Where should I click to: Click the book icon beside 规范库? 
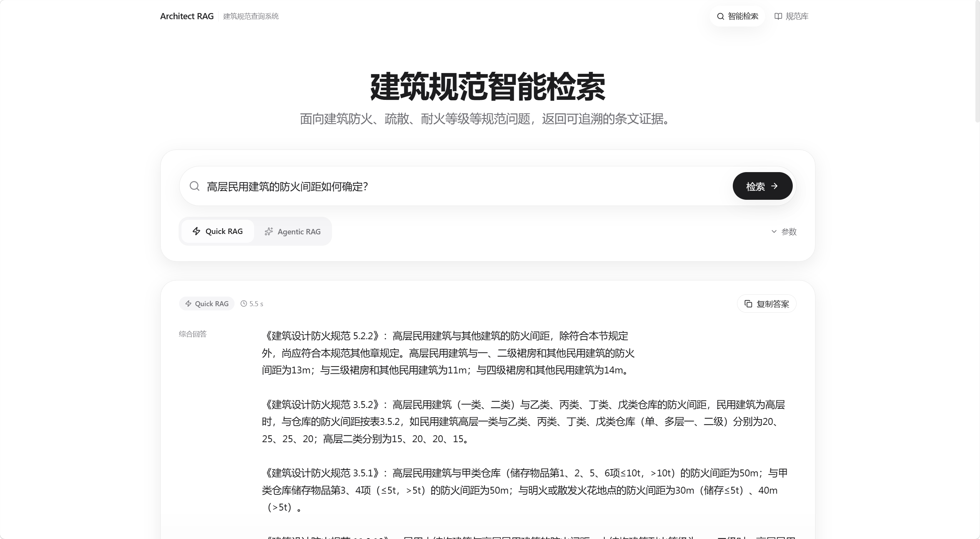click(x=778, y=16)
